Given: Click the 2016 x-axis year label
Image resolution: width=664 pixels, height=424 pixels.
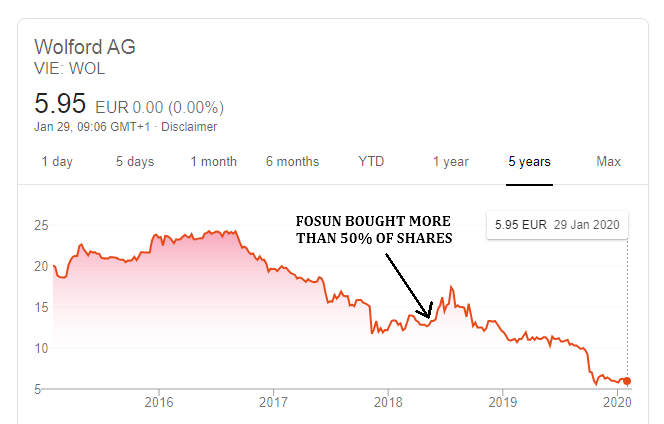Looking at the screenshot, I should point(159,402).
